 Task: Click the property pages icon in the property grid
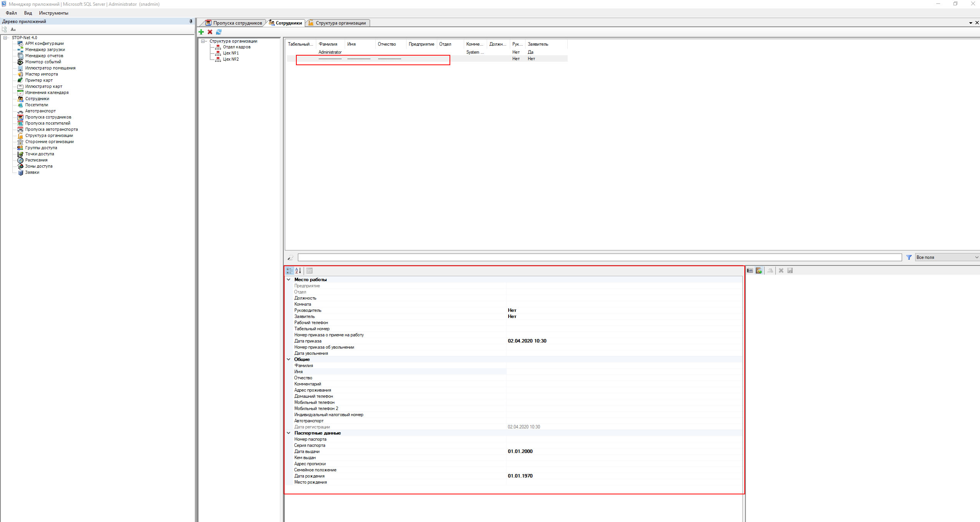coord(309,271)
